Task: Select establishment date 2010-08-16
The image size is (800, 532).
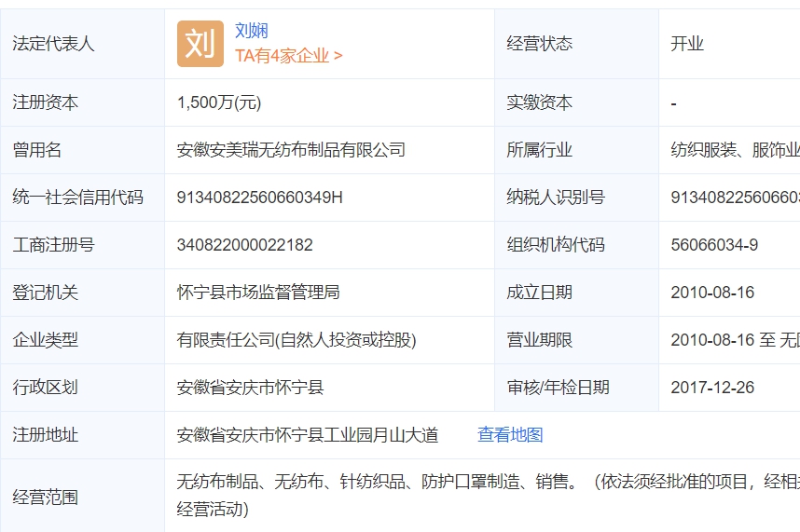Action: (x=712, y=293)
